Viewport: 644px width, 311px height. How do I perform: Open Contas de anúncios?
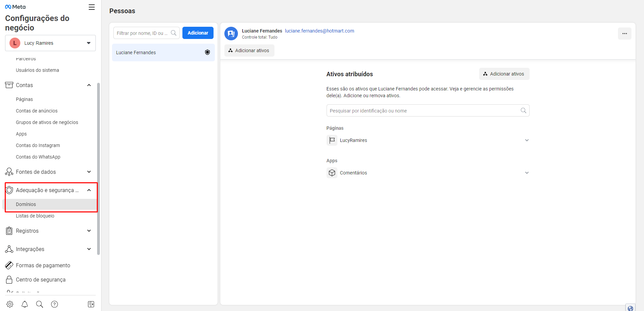(37, 111)
